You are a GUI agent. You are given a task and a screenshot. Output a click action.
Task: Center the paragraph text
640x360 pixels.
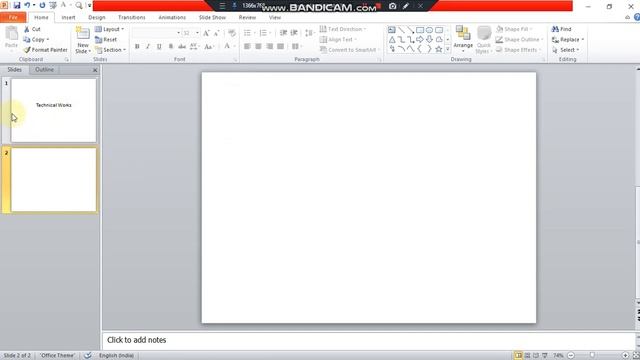point(258,47)
